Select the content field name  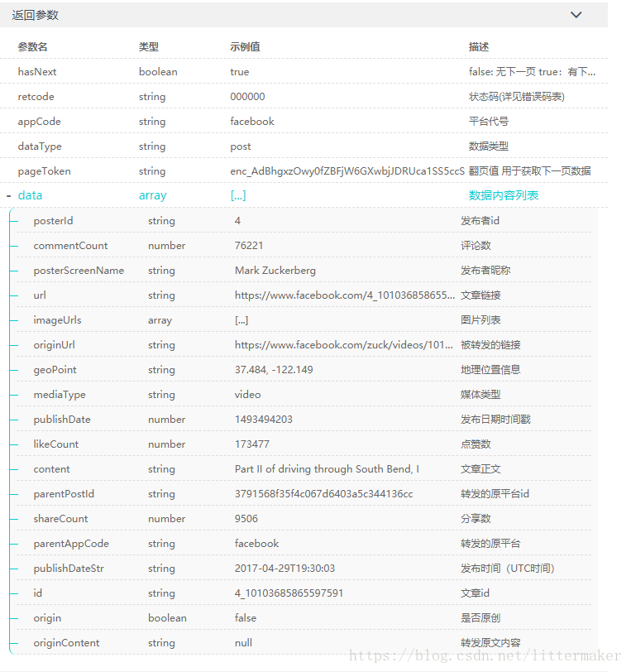[x=52, y=469]
